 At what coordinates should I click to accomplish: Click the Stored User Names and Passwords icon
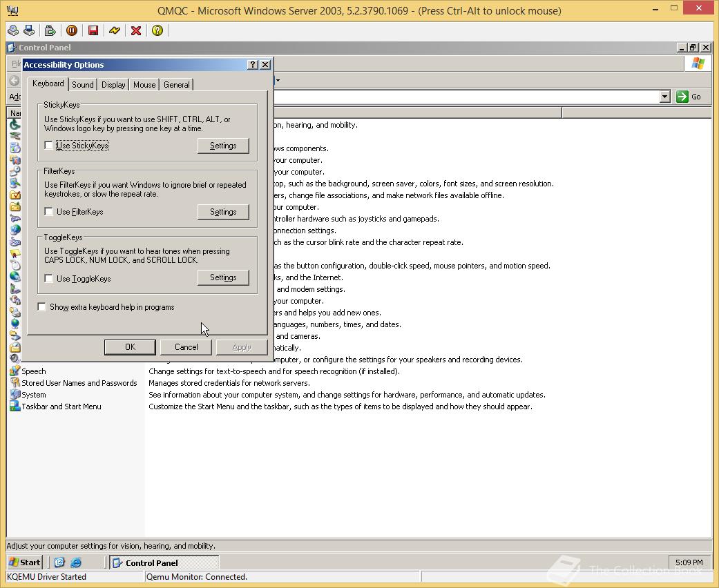[15, 382]
